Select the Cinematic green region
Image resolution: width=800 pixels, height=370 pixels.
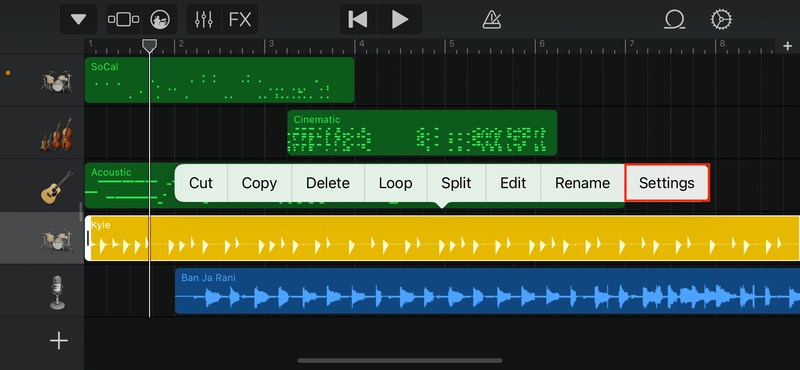[x=422, y=133]
